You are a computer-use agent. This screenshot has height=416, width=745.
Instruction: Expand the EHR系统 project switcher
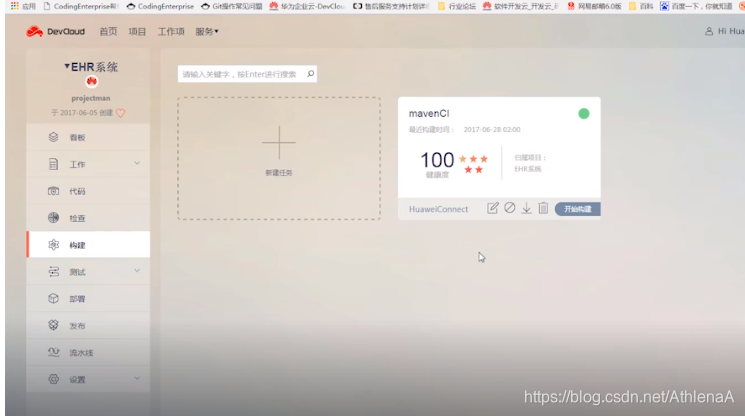91,67
